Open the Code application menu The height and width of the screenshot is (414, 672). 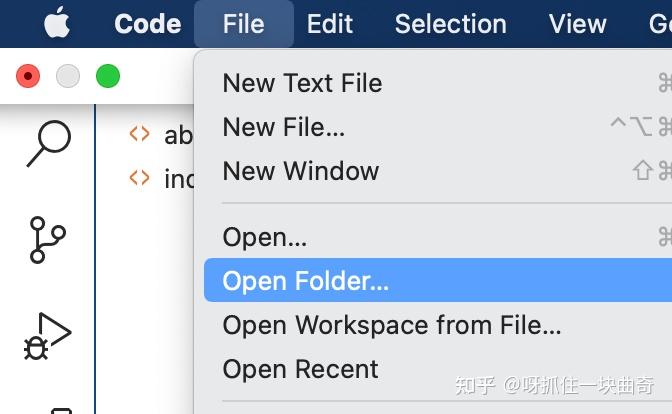click(147, 24)
